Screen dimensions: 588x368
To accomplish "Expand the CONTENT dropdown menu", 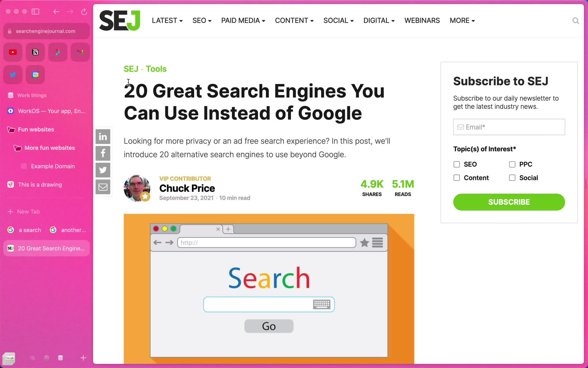I will coord(294,20).
